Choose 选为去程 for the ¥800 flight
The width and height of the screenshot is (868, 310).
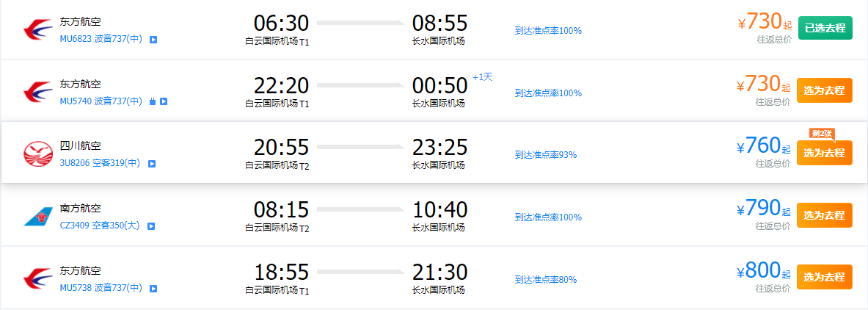click(x=824, y=277)
